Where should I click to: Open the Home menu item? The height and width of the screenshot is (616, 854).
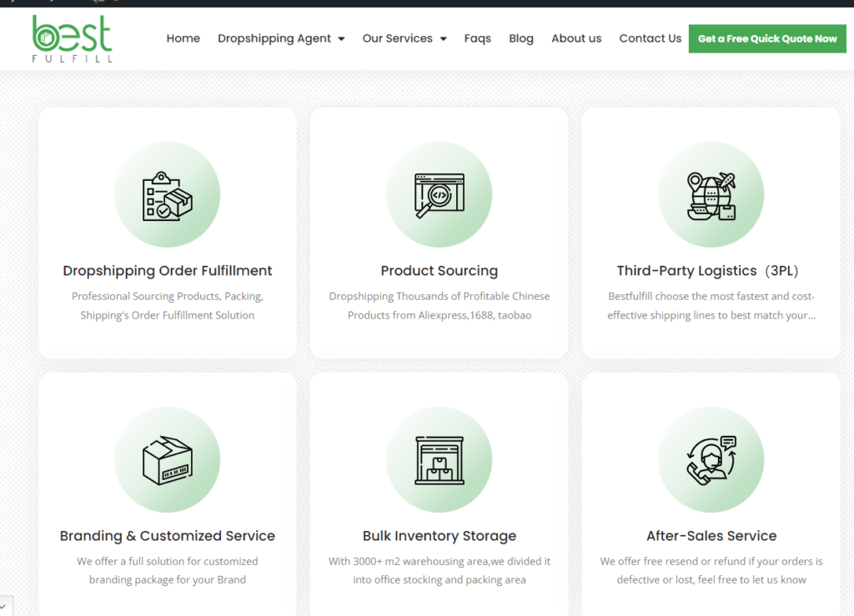[x=183, y=38]
